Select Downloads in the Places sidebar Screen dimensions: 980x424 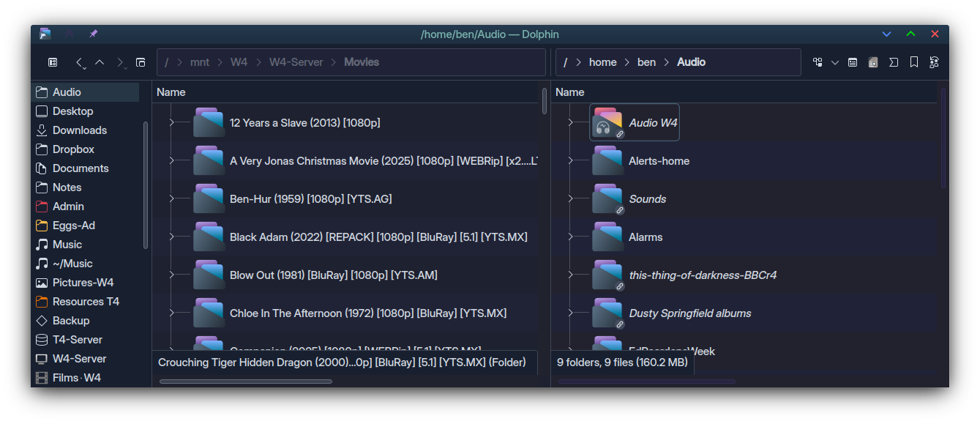[80, 130]
